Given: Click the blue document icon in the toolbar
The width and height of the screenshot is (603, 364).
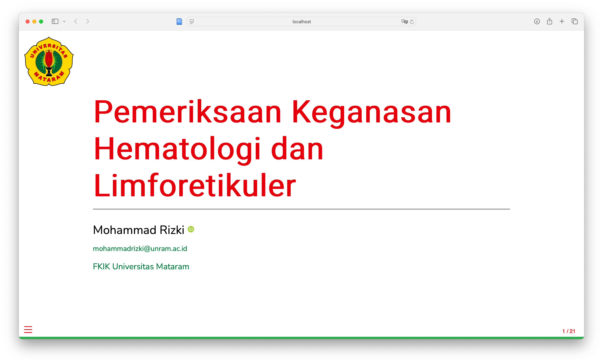Looking at the screenshot, I should coord(179,22).
